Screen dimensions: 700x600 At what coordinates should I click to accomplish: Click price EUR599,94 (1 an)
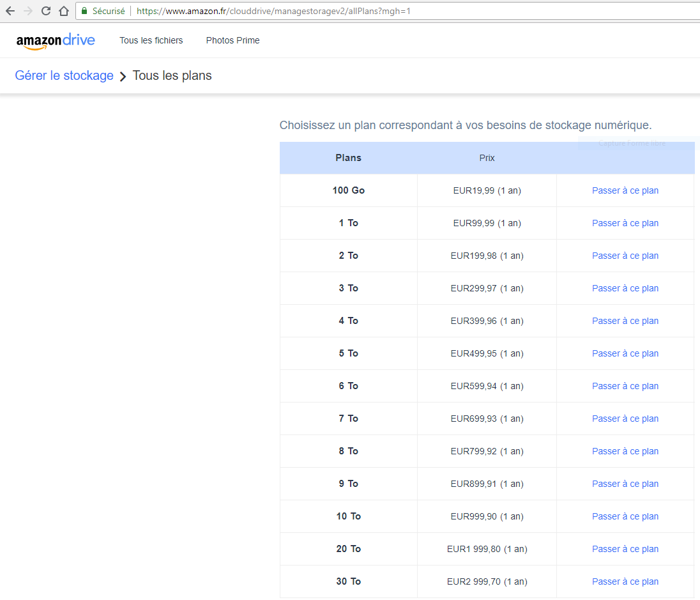[x=487, y=386]
